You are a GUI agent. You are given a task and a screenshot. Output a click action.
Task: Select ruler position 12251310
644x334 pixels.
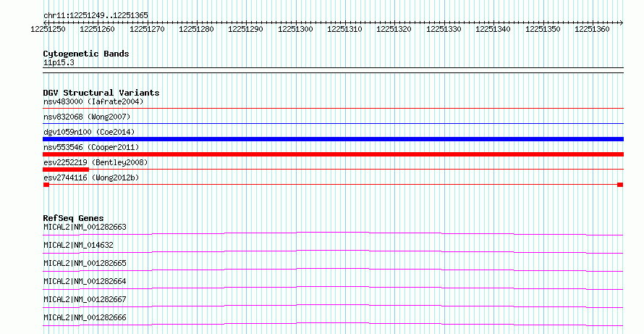click(x=344, y=29)
